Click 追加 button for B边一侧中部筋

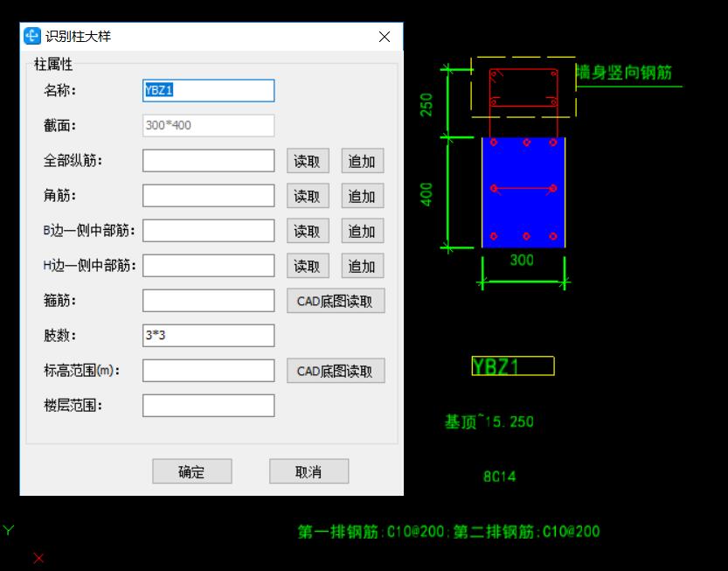point(363,231)
